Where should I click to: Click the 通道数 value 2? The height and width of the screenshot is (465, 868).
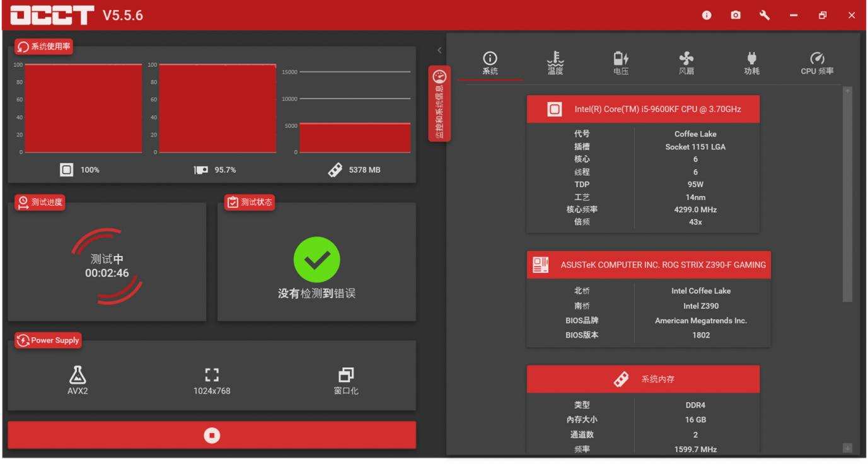(695, 435)
